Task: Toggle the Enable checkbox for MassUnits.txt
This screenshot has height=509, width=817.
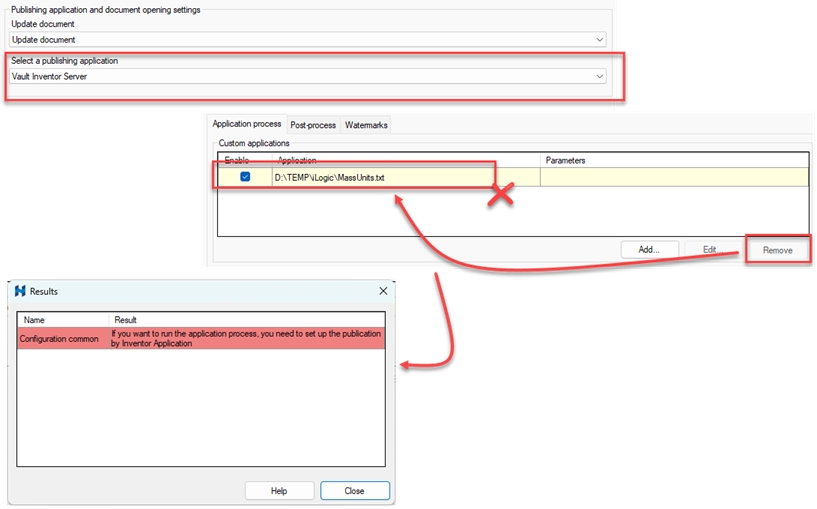Action: (x=245, y=177)
